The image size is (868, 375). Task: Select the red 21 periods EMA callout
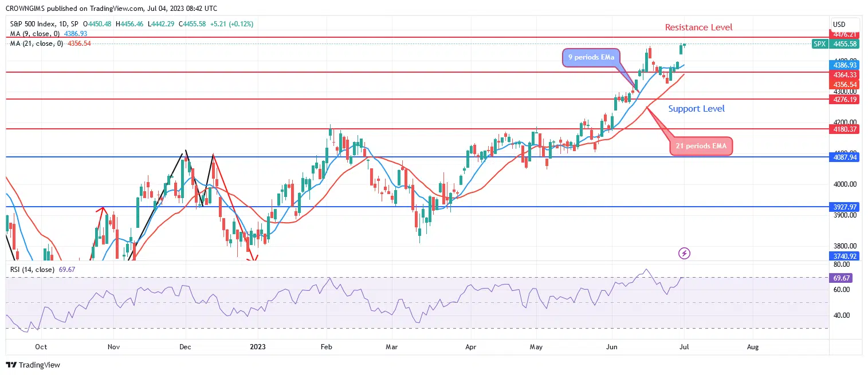[x=701, y=146]
